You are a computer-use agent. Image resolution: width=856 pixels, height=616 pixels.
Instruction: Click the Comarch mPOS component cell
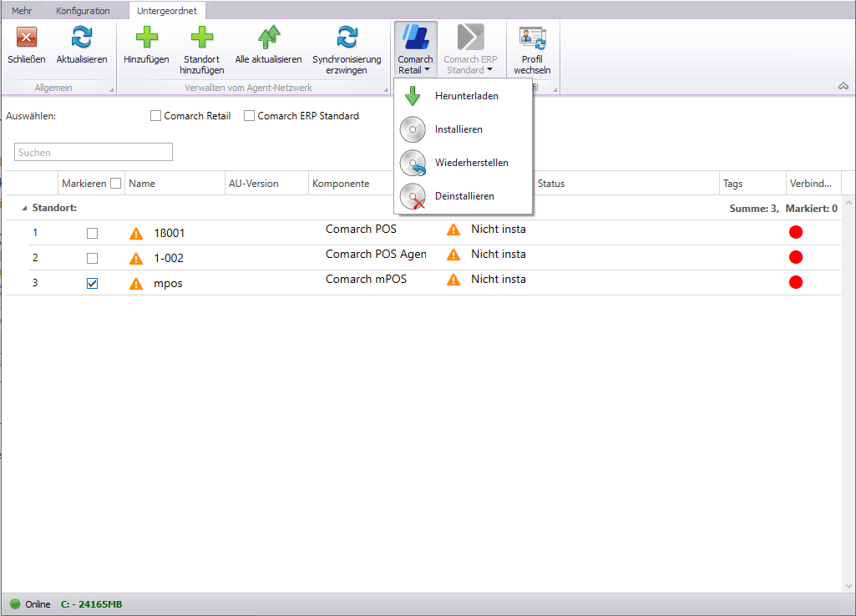(x=367, y=280)
